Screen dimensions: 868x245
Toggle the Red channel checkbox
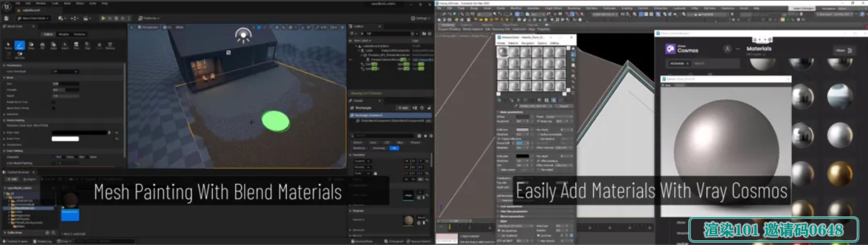point(53,157)
